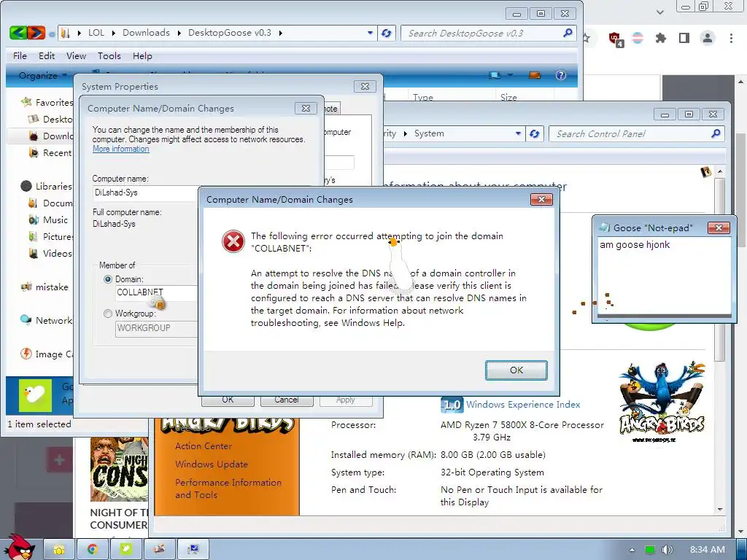Open the Tools menu in Explorer

109,55
